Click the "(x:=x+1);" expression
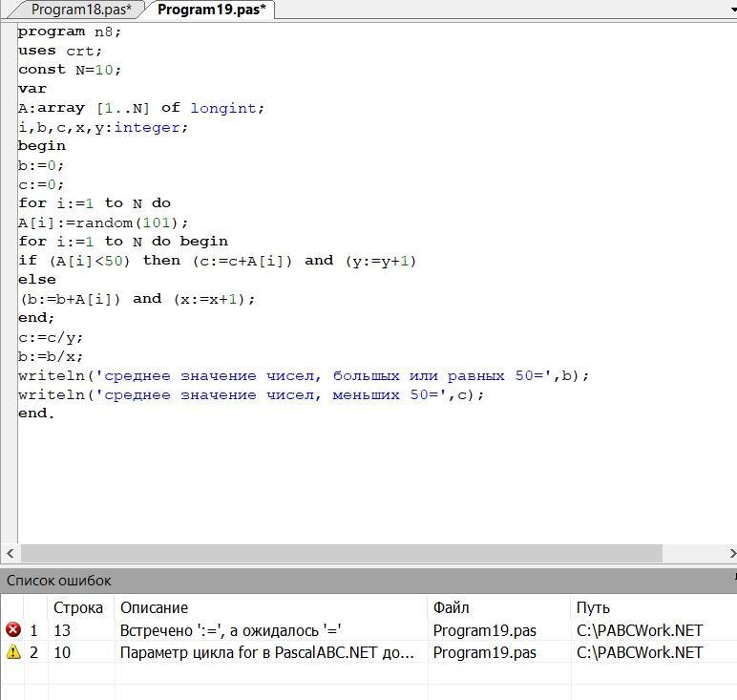The image size is (737, 700). tap(215, 299)
